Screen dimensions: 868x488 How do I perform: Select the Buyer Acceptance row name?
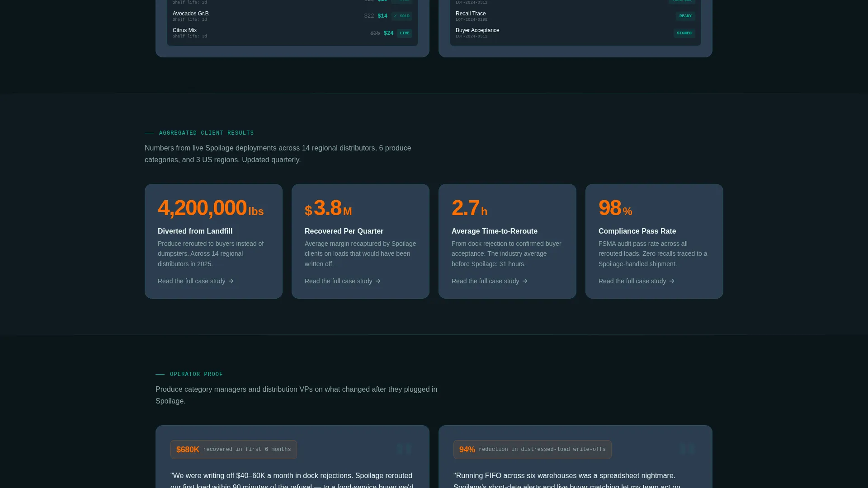point(477,30)
